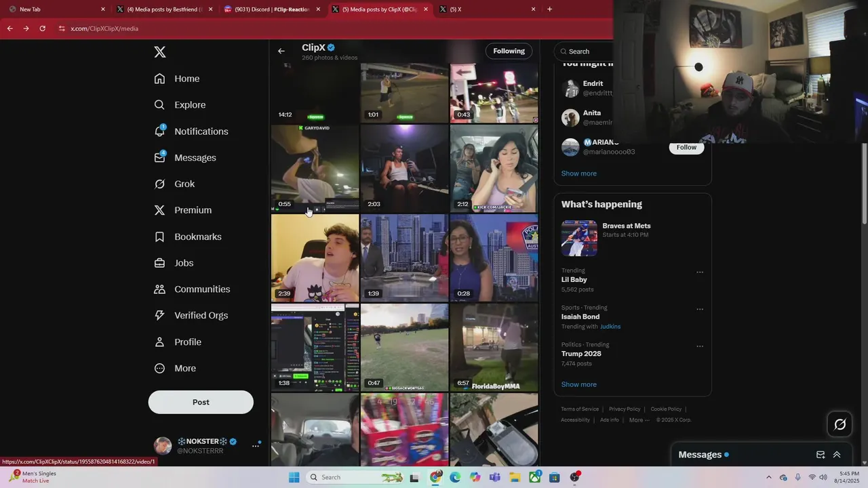This screenshot has width=868, height=488.
Task: Open options for Trump 2028 trend
Action: pyautogui.click(x=700, y=346)
